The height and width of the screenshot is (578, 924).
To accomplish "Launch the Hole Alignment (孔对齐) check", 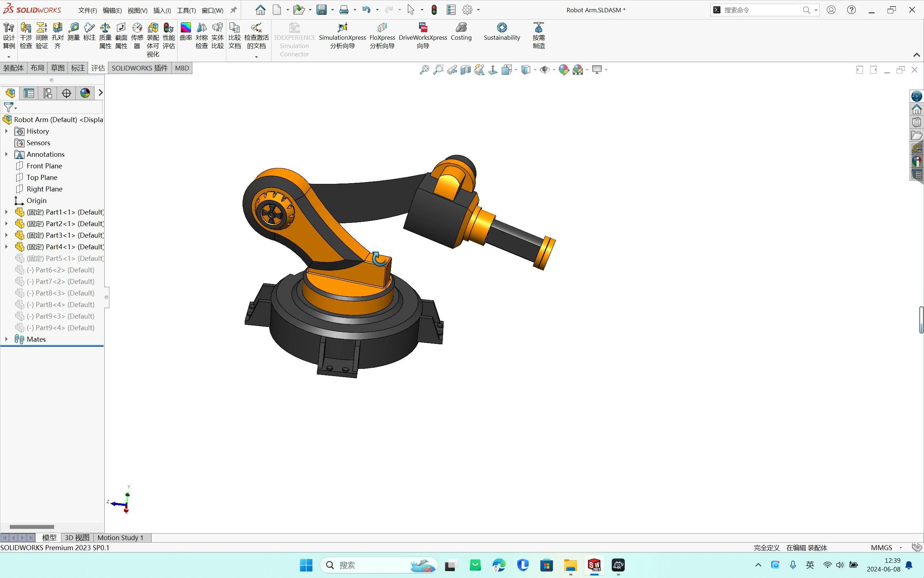I will click(x=58, y=35).
